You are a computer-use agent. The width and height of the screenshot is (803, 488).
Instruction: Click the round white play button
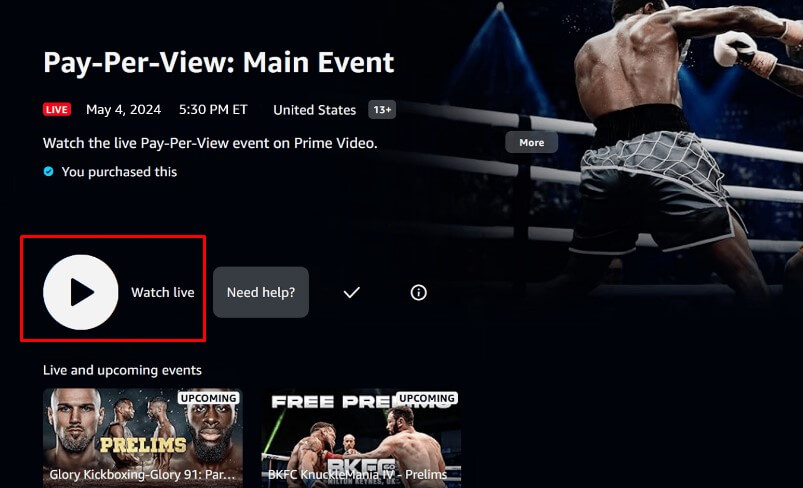pos(81,292)
